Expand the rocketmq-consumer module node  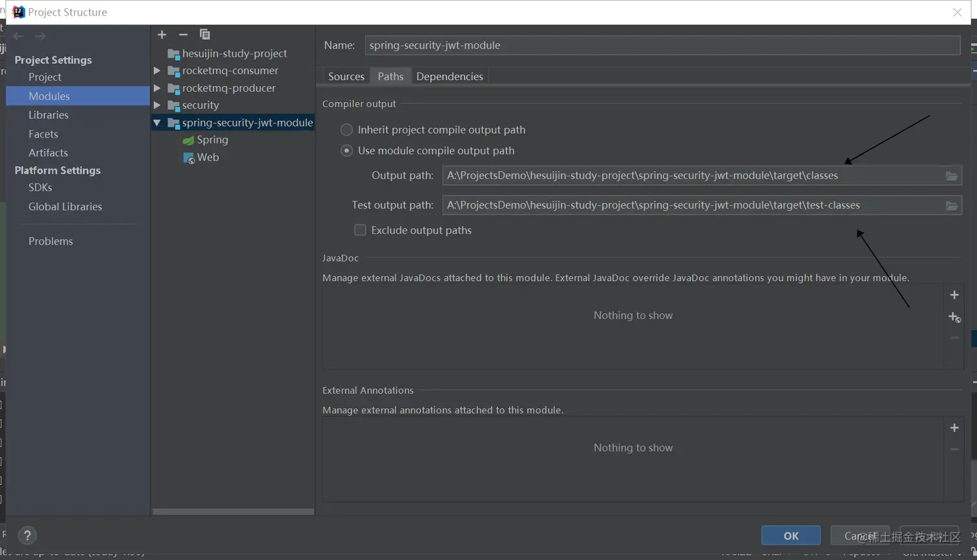157,70
